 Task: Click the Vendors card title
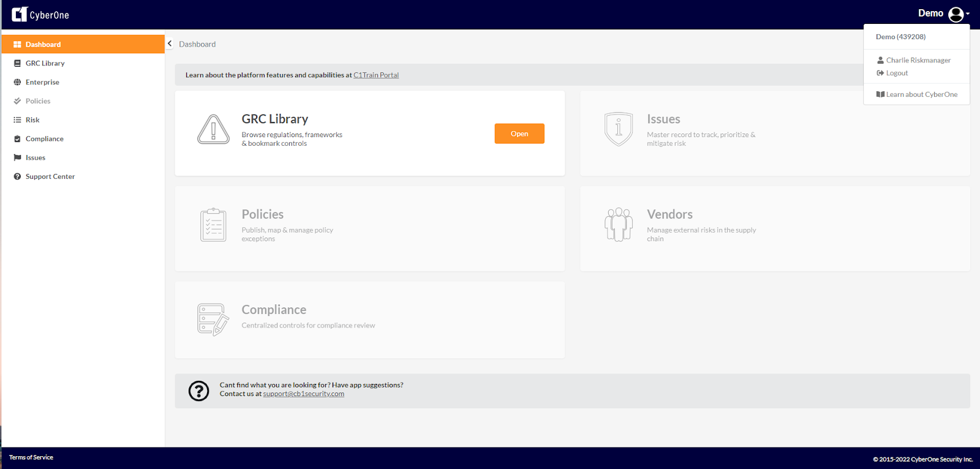tap(670, 214)
